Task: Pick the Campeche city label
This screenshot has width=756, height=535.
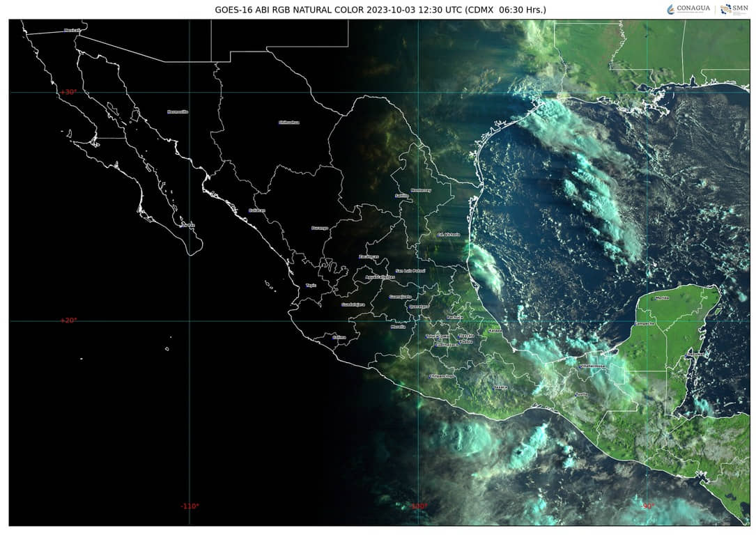Action: pos(644,323)
